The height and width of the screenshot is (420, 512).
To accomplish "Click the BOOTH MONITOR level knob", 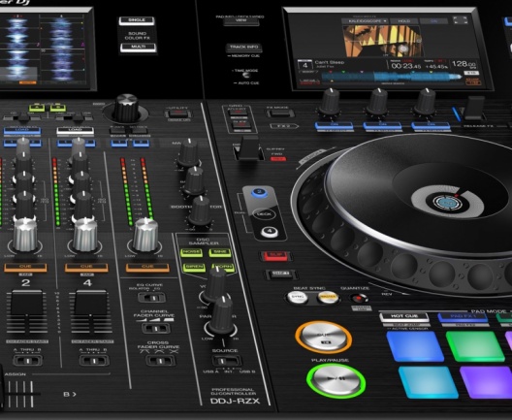I will pyautogui.click(x=200, y=211).
